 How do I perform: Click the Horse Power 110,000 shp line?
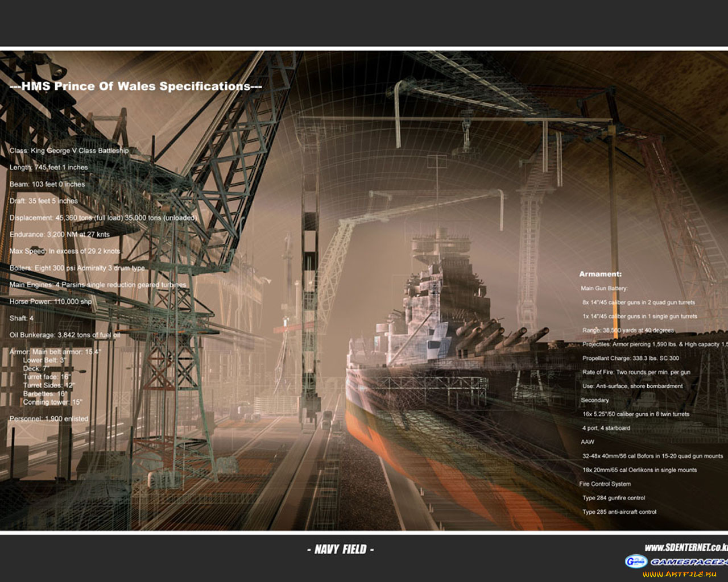click(51, 301)
